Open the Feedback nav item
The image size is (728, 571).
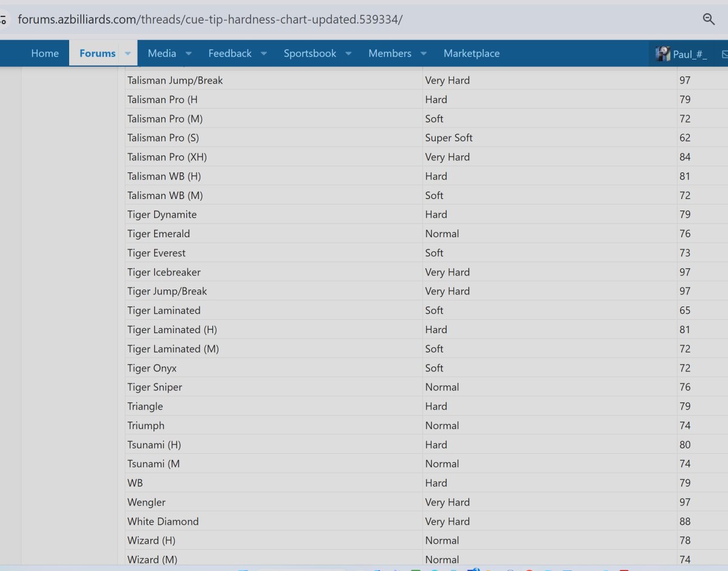point(230,53)
